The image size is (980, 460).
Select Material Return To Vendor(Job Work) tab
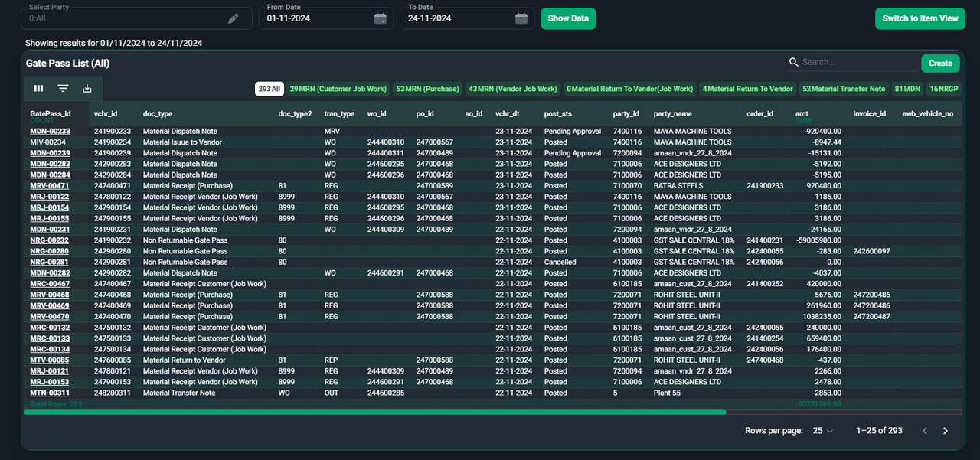[629, 89]
